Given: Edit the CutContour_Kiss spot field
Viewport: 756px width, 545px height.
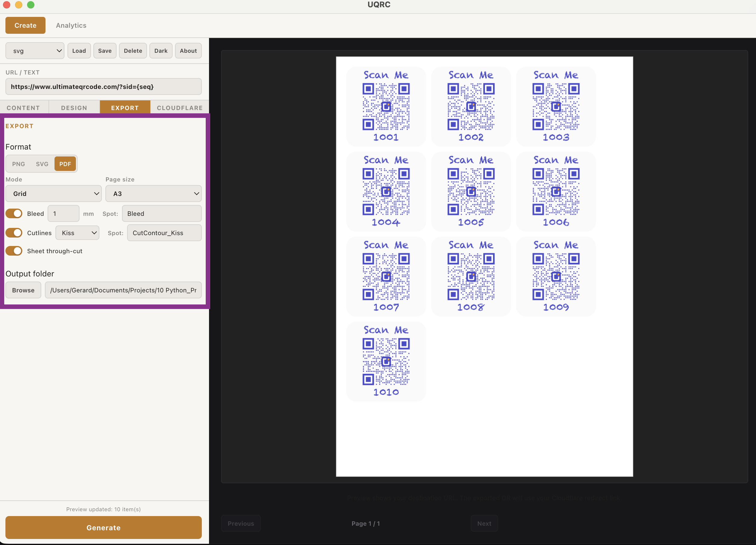Looking at the screenshot, I should click(164, 233).
